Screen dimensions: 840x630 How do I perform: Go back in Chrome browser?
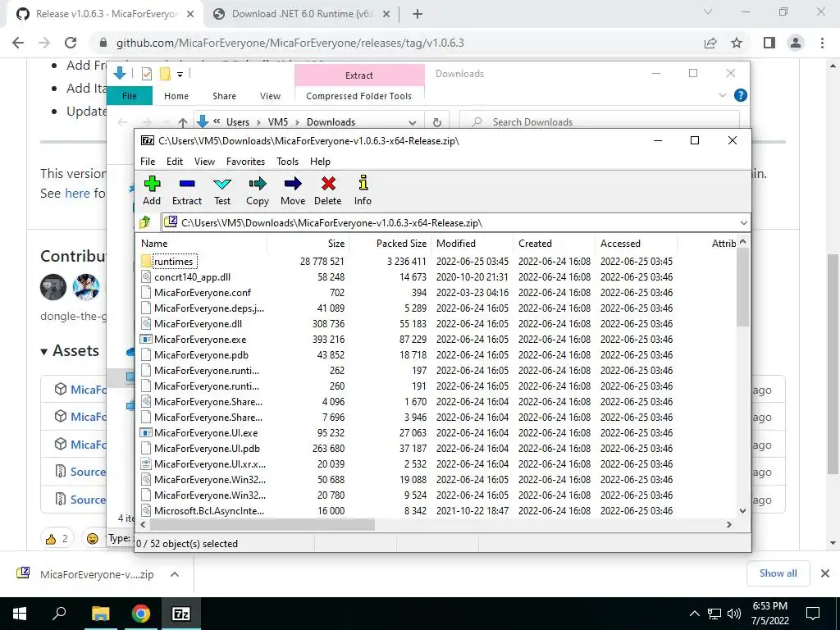pos(18,43)
